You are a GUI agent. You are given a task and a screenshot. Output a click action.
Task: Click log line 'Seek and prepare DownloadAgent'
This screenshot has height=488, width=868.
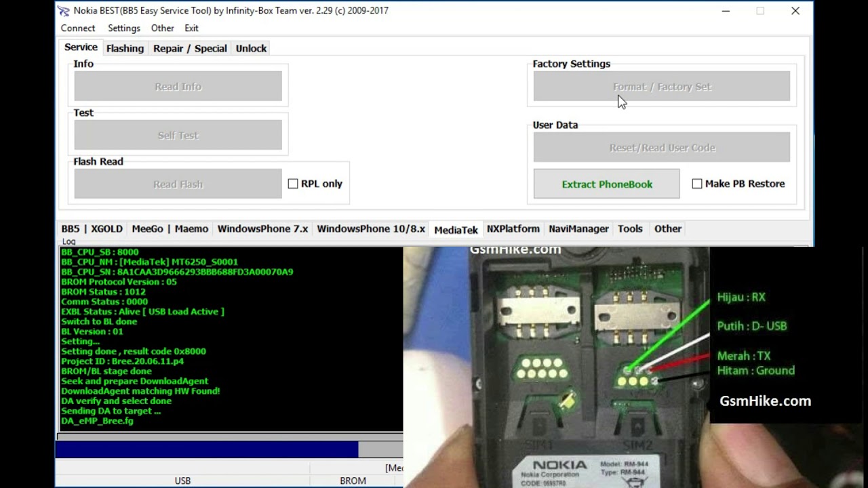(134, 381)
